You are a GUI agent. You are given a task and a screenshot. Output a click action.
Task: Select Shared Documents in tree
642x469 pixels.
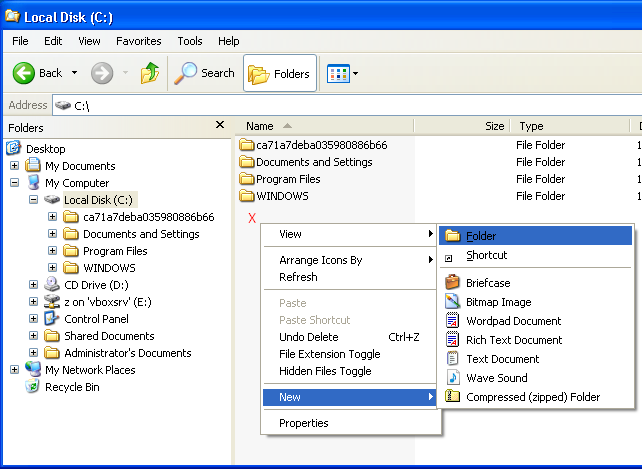point(109,336)
